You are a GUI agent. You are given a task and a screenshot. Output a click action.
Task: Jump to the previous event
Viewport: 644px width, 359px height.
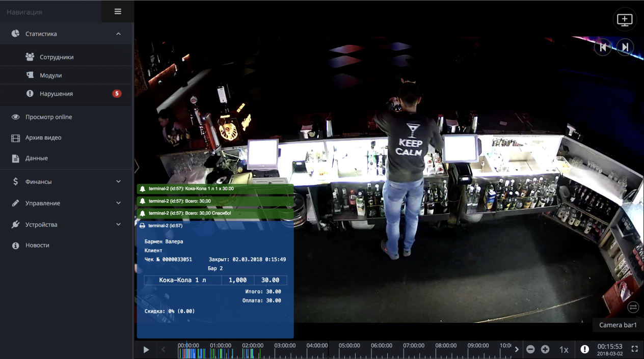tap(603, 47)
